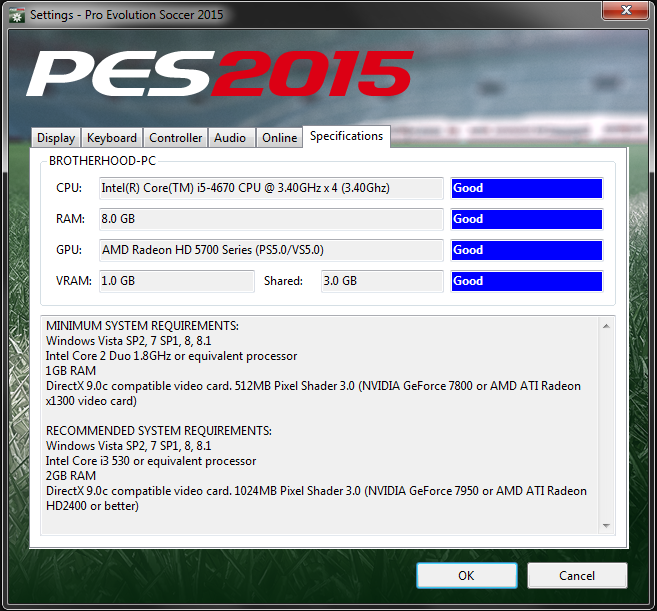
Task: Click 'Intel Core 2 Duo 1.8GHz' line
Action: pos(171,356)
